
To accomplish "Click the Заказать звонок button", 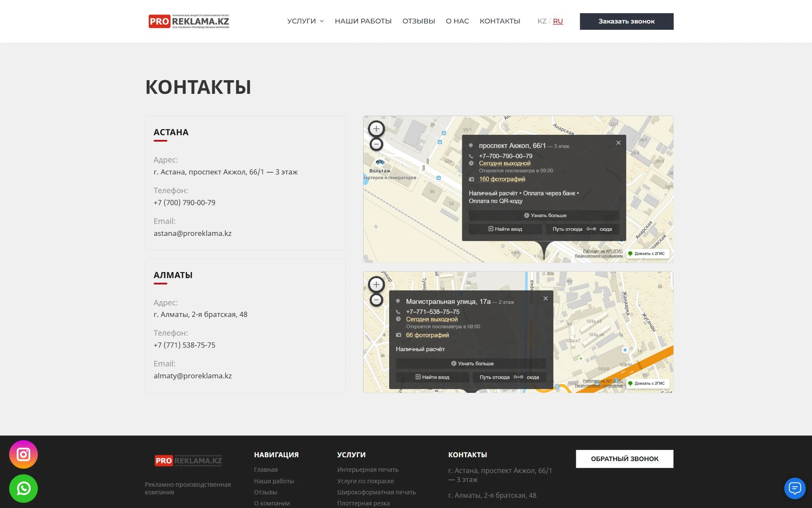I will [x=627, y=21].
